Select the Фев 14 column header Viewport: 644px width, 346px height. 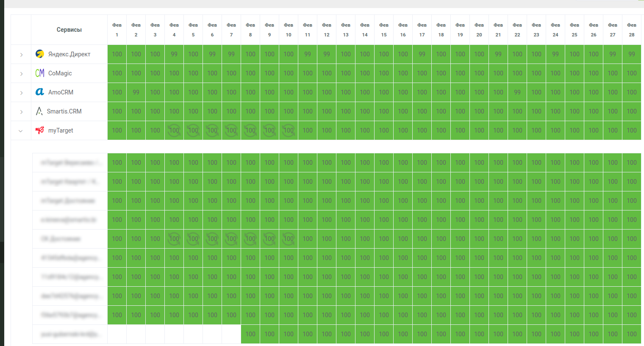click(365, 30)
